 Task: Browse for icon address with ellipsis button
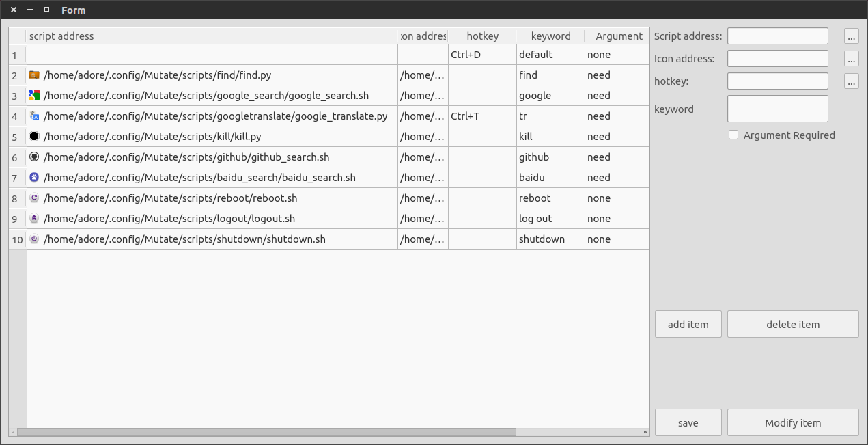point(851,59)
